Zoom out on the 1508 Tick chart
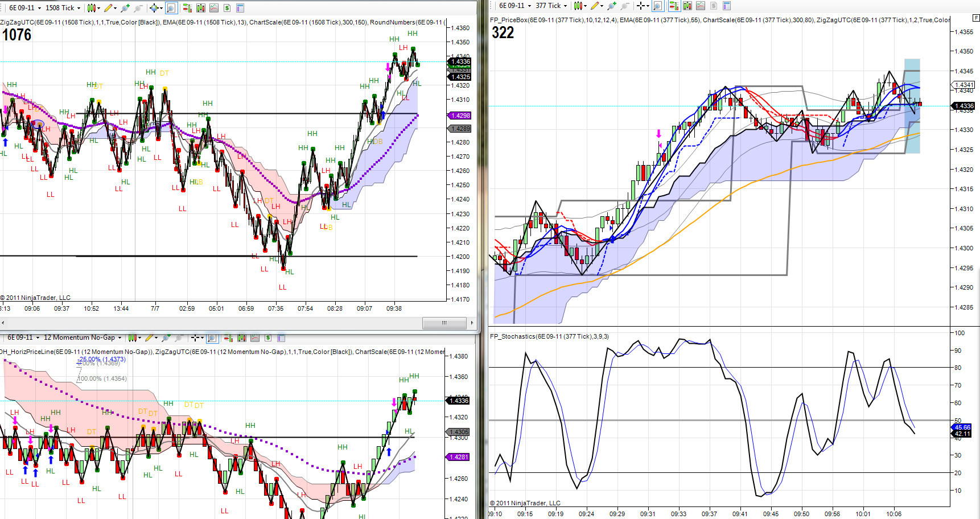 pos(138,8)
